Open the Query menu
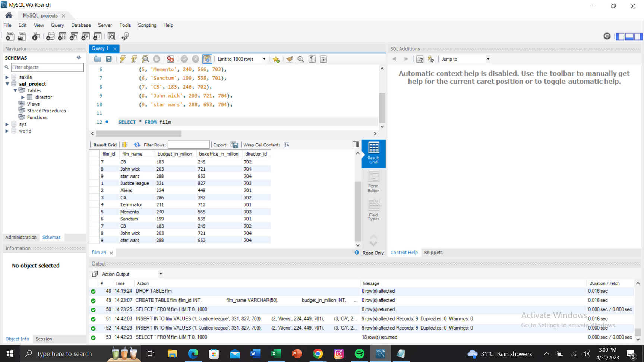This screenshot has height=362, width=644. [57, 25]
